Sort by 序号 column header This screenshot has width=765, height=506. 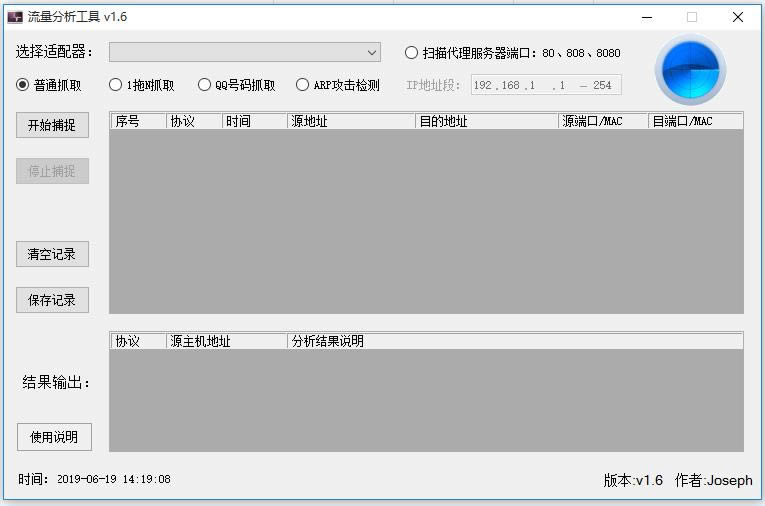pyautogui.click(x=138, y=121)
